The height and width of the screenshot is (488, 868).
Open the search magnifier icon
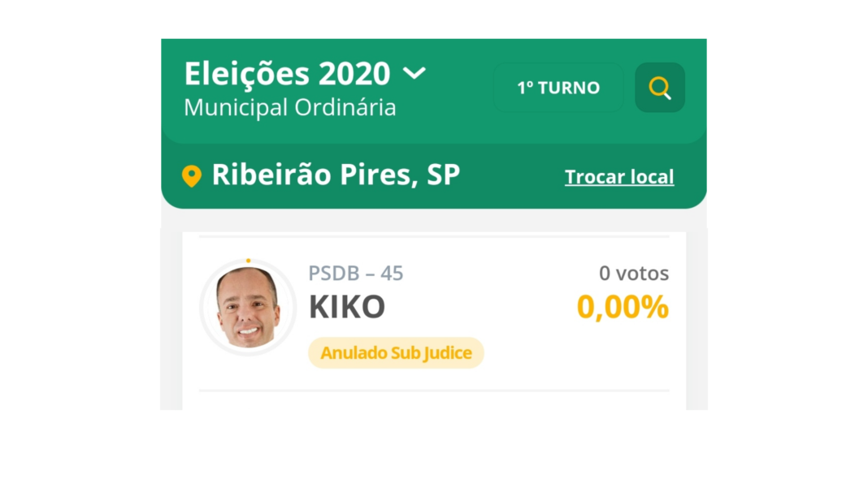[660, 88]
